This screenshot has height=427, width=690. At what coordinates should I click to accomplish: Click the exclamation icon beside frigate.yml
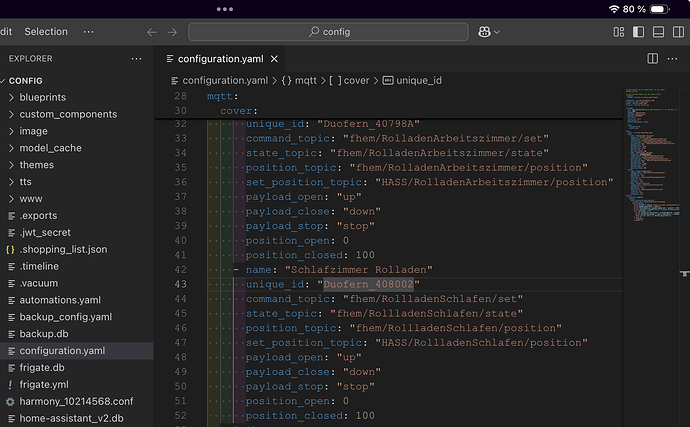(10, 385)
